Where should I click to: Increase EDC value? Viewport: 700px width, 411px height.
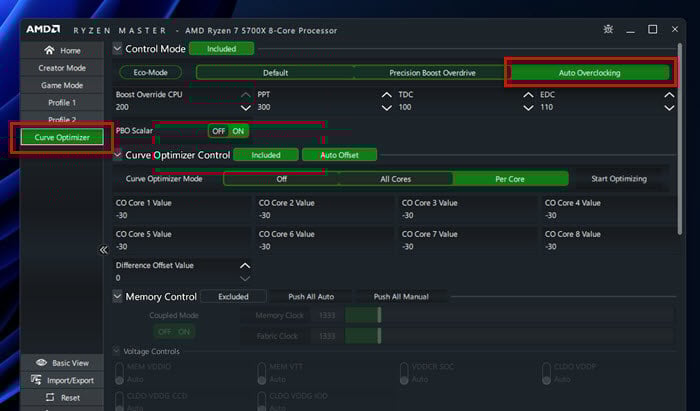[669, 95]
